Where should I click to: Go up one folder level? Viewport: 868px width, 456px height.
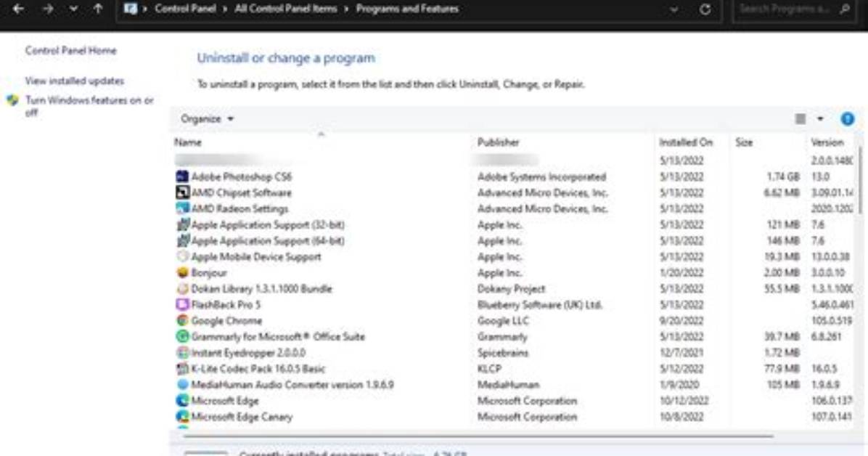(x=98, y=9)
